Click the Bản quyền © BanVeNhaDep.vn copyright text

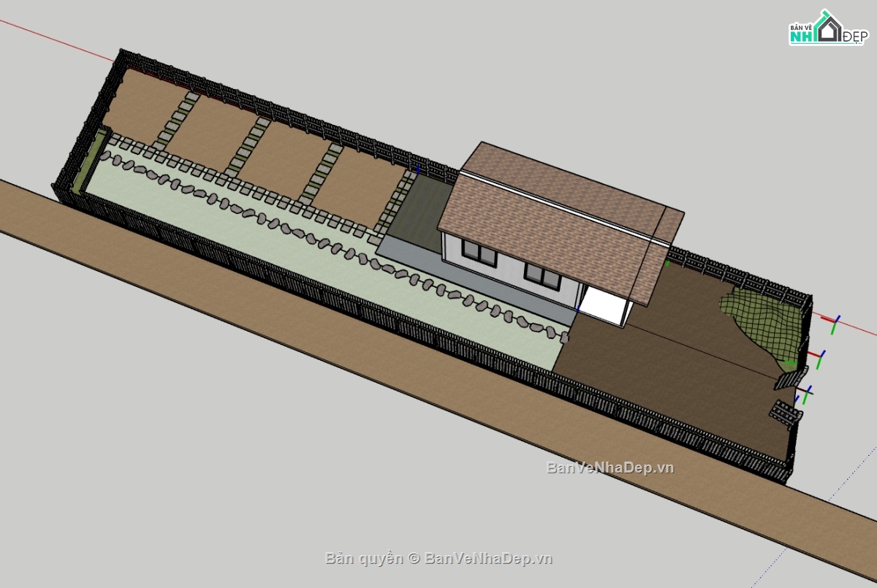click(x=438, y=559)
